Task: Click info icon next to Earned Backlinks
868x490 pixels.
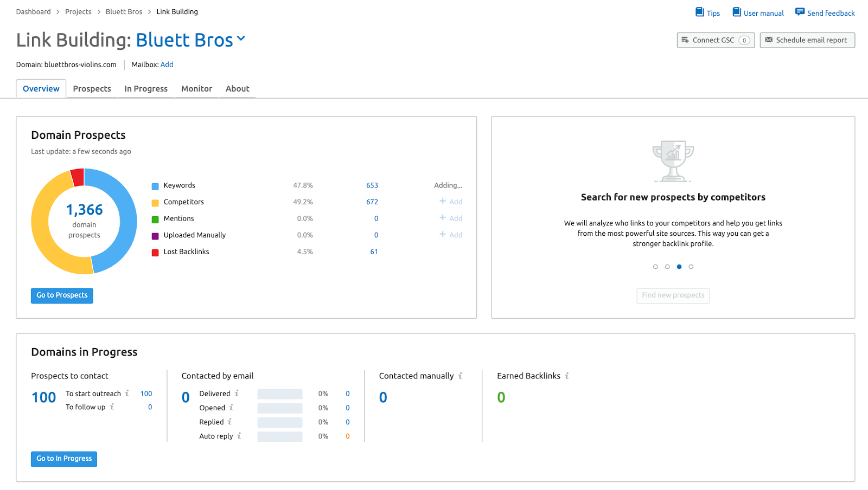Action: tap(567, 376)
